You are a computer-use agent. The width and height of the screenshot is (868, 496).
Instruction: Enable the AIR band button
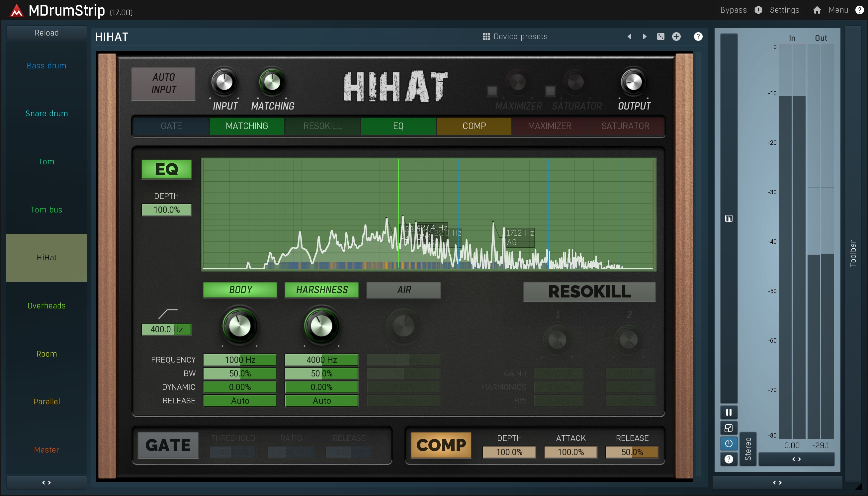[404, 290]
